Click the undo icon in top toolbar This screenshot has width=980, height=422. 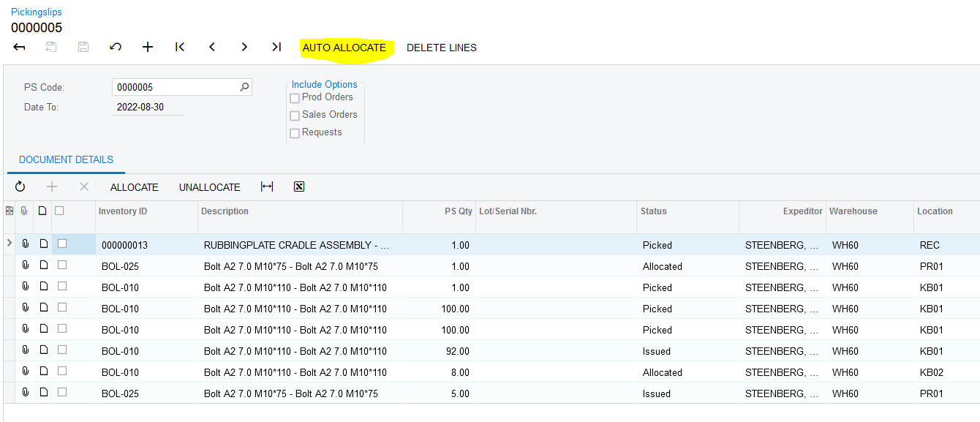[x=115, y=48]
